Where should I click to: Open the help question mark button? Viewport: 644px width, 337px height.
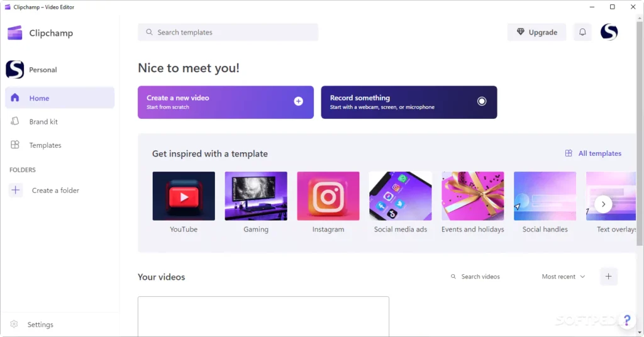pyautogui.click(x=627, y=320)
